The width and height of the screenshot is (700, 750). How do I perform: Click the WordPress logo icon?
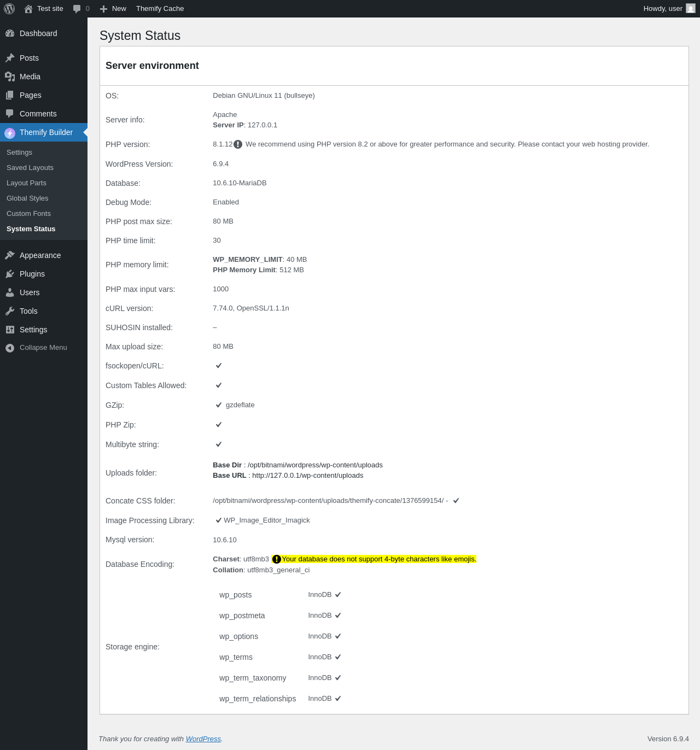pyautogui.click(x=9, y=9)
